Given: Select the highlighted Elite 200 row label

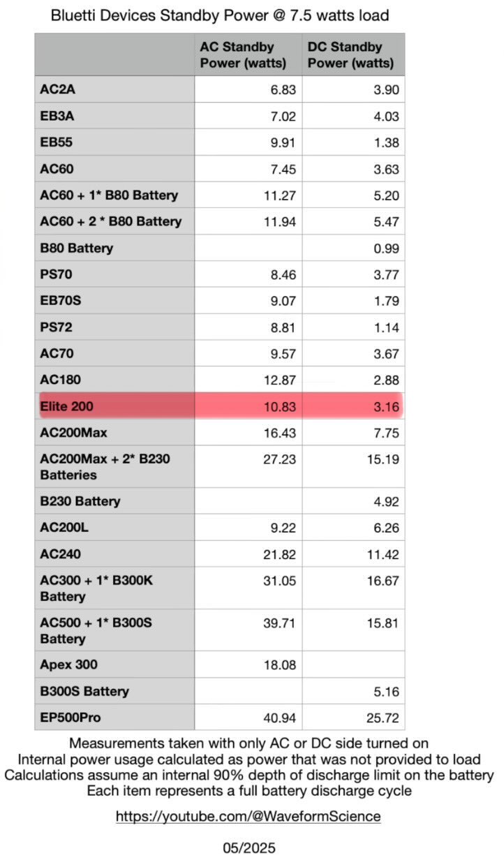Looking at the screenshot, I should (68, 406).
